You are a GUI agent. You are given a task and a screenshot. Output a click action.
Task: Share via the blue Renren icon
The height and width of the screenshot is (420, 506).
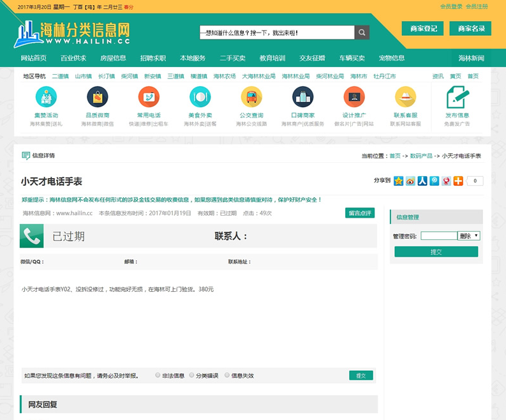pyautogui.click(x=422, y=181)
